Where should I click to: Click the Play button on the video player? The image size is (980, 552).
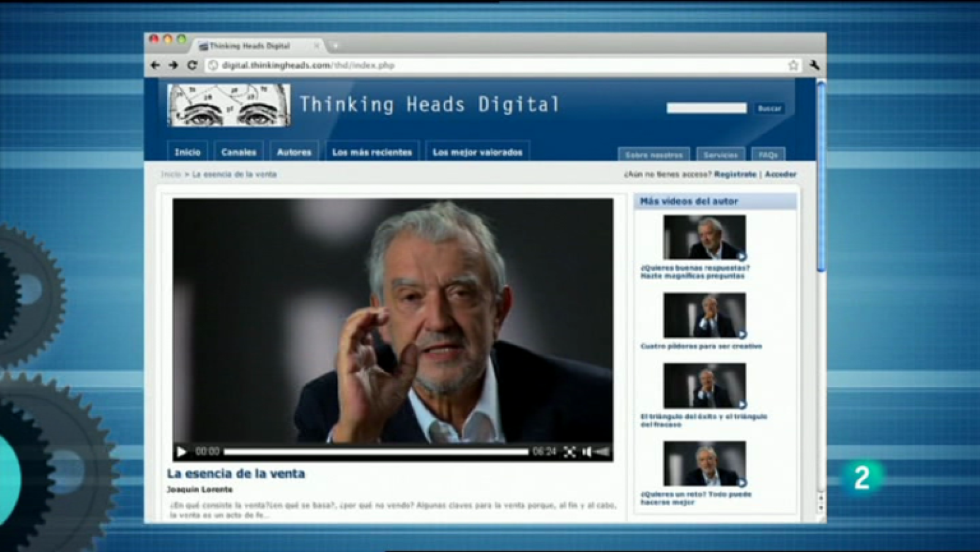coord(181,451)
